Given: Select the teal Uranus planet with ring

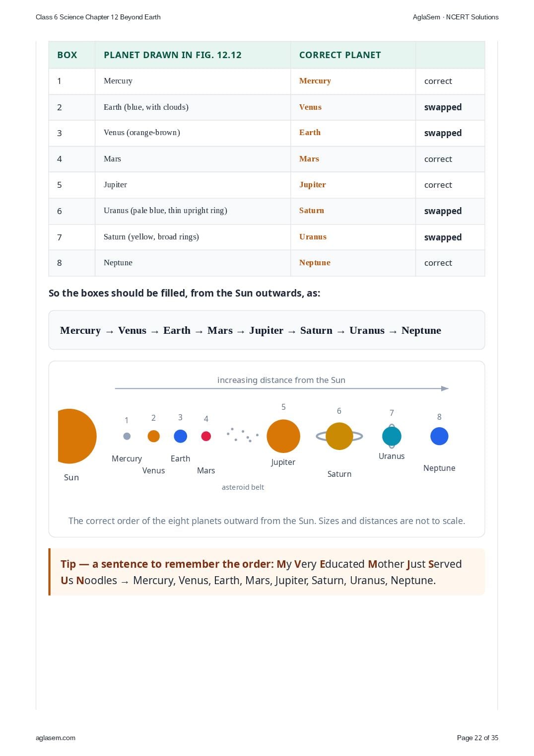Looking at the screenshot, I should click(392, 436).
